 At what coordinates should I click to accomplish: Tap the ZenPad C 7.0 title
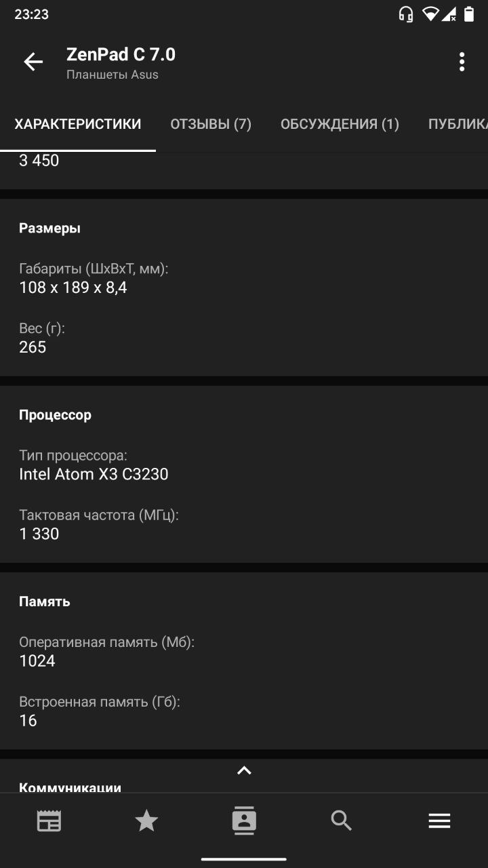click(x=121, y=54)
